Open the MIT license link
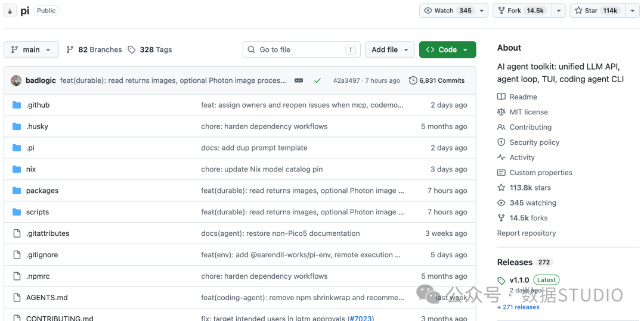Screen dimensions: 644x321 click(528, 112)
